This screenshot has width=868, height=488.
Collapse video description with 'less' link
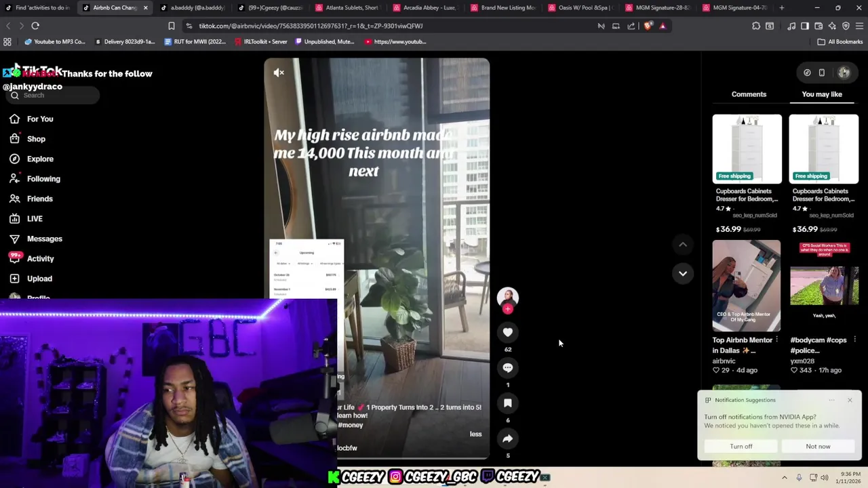[x=476, y=434]
